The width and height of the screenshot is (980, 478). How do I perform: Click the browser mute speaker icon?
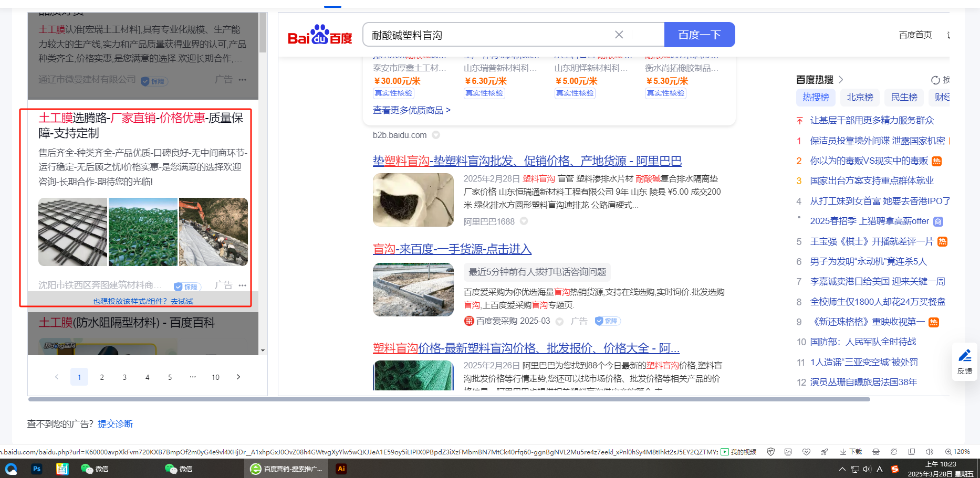click(x=929, y=452)
